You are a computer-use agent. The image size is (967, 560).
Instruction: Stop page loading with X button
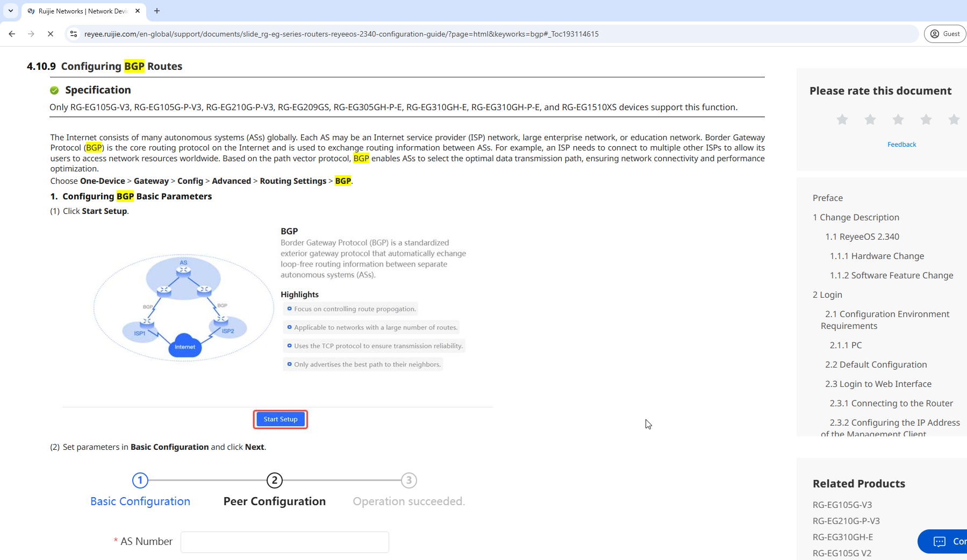[x=50, y=34]
